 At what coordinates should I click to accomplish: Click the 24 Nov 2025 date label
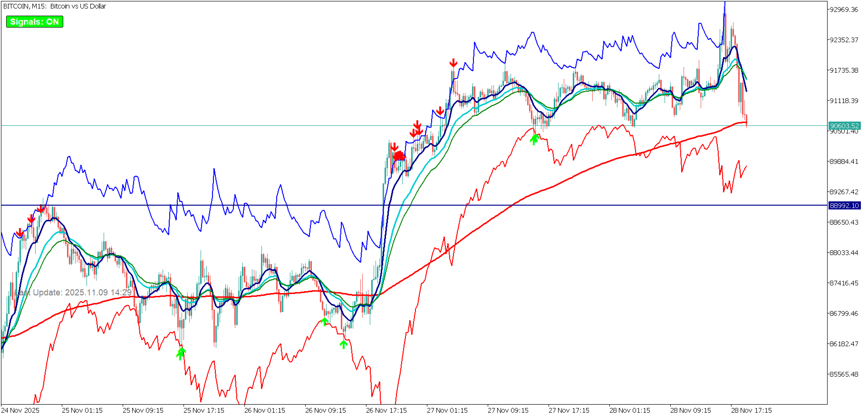coord(20,410)
